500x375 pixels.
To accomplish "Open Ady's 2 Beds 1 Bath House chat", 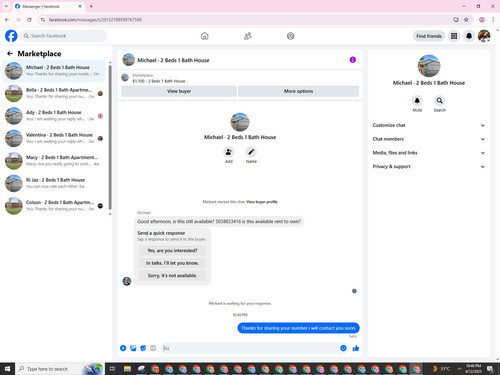I will [54, 116].
